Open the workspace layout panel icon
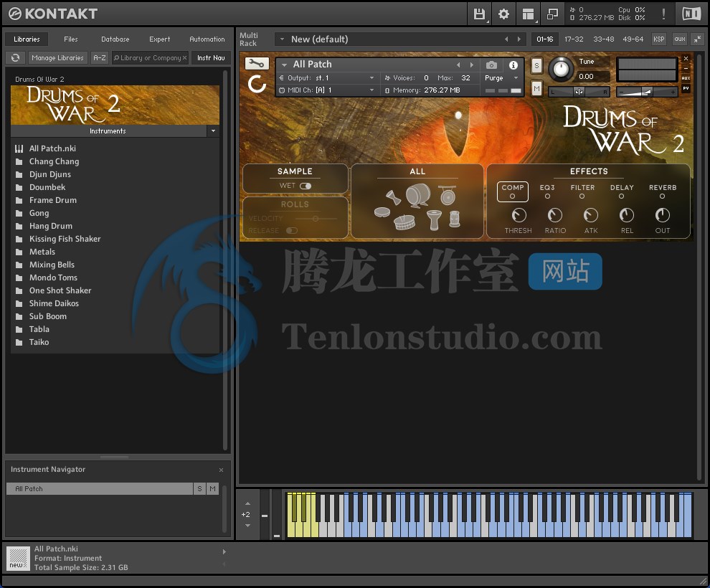 coord(528,14)
